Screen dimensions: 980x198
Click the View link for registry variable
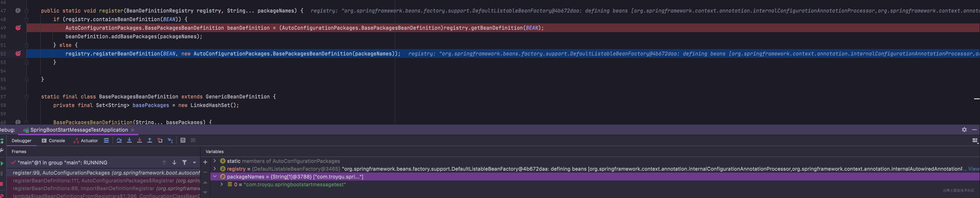click(x=975, y=169)
